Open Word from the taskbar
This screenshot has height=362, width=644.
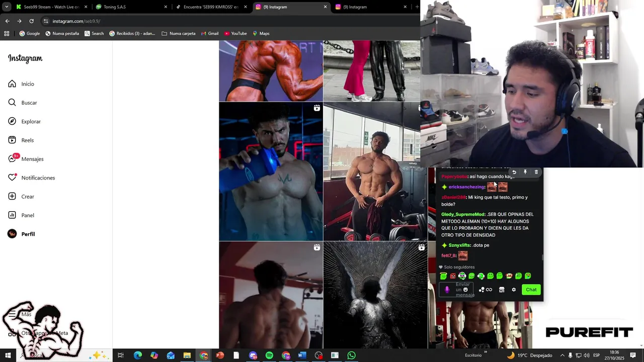tap(302, 355)
